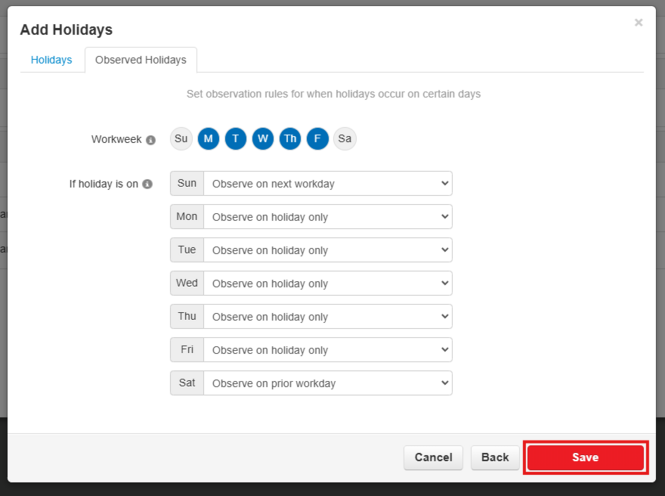Close the Add Holidays dialog with X
The width and height of the screenshot is (665, 496).
tap(638, 23)
